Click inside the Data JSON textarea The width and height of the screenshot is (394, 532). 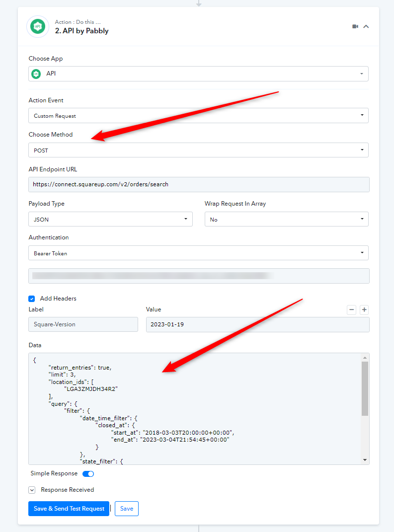[x=195, y=408]
